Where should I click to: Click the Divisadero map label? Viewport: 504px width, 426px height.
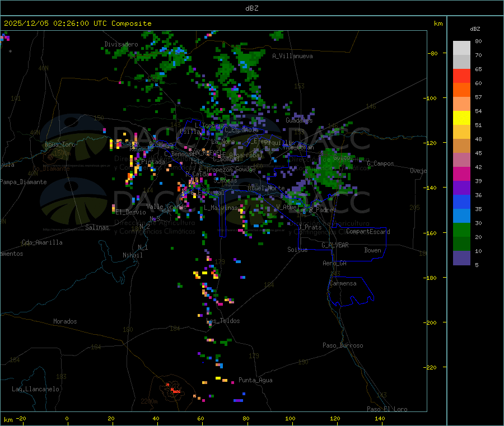coord(121,44)
